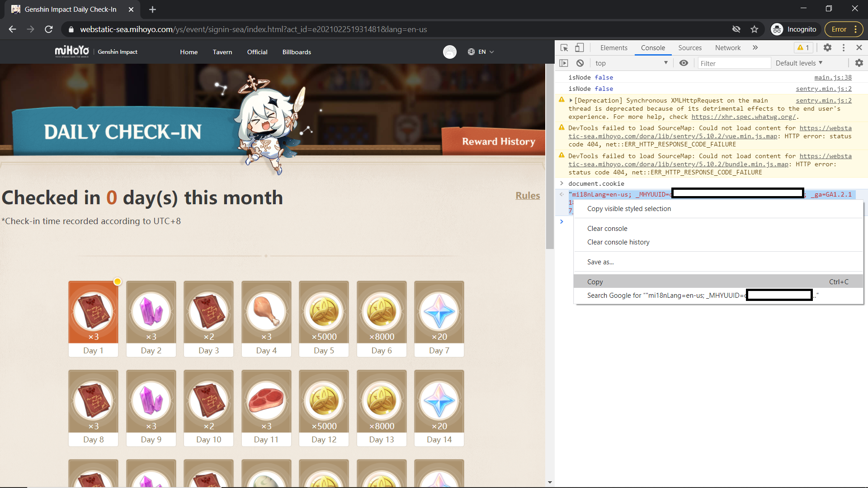Bookmark page with the star icon

[755, 29]
